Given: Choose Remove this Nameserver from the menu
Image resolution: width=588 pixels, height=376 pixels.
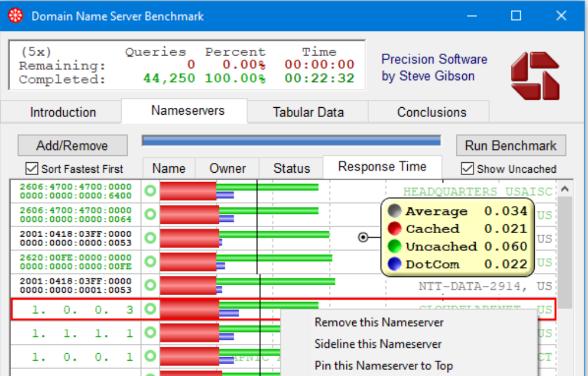Looking at the screenshot, I should (378, 322).
